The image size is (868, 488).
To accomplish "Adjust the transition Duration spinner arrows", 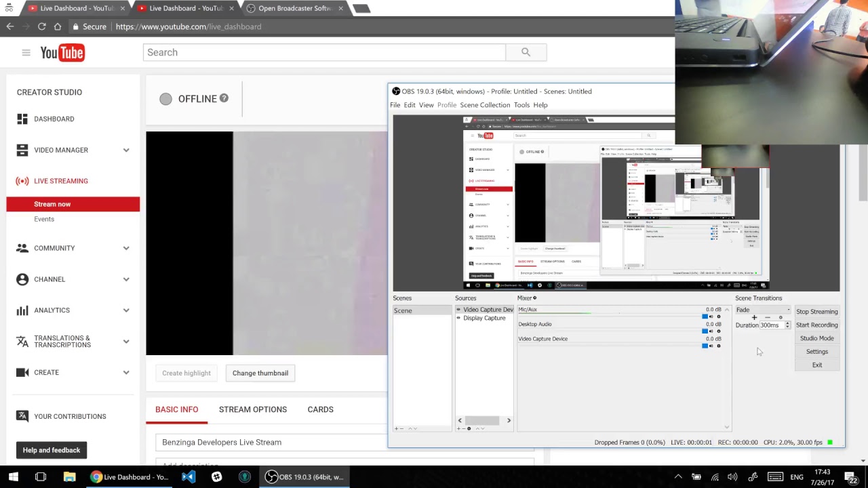I will tap(787, 325).
